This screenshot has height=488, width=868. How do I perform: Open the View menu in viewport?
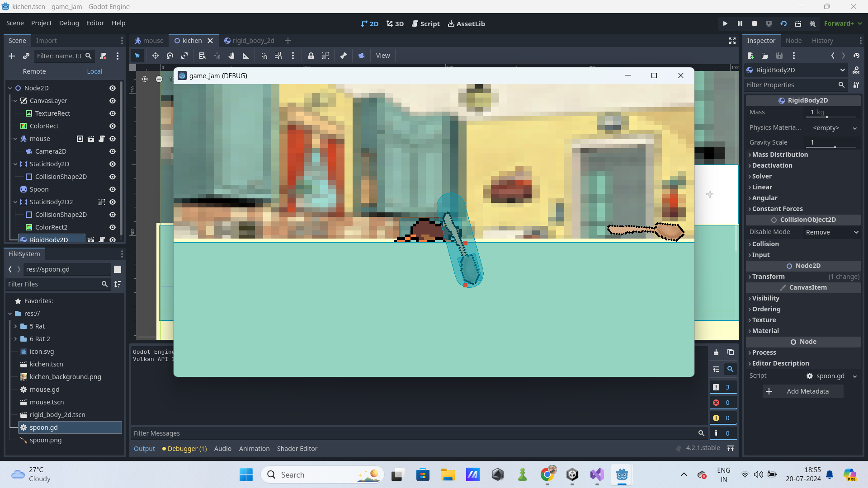[382, 56]
